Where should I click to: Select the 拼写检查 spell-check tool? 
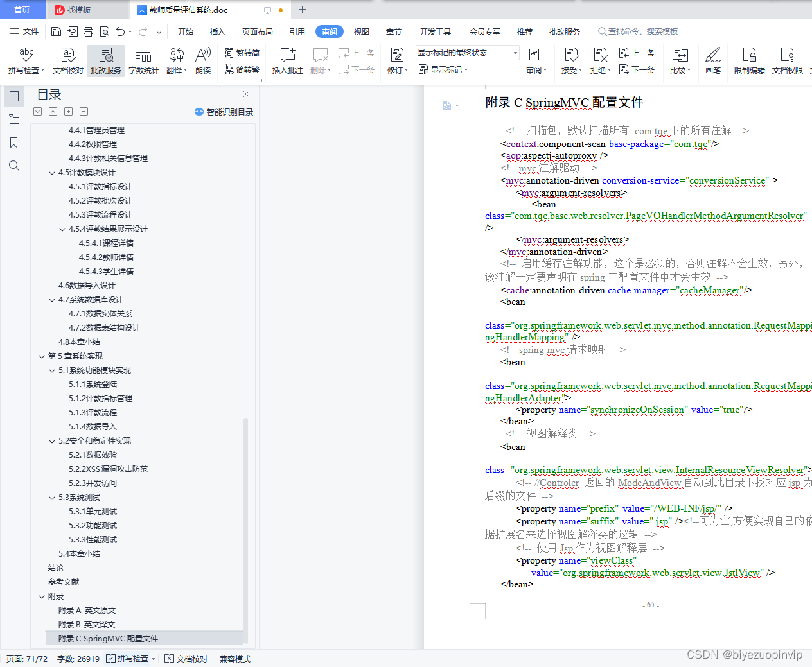coord(25,61)
